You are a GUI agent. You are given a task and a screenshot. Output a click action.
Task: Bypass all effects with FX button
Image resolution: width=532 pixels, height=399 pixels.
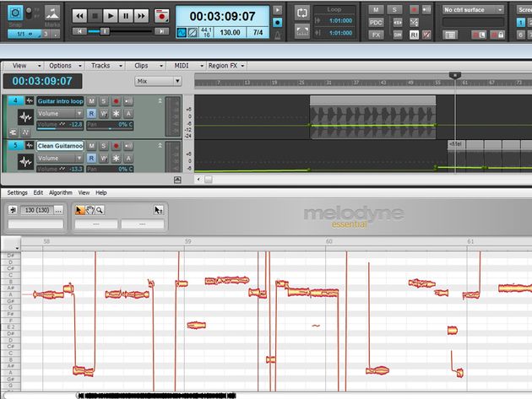[376, 35]
